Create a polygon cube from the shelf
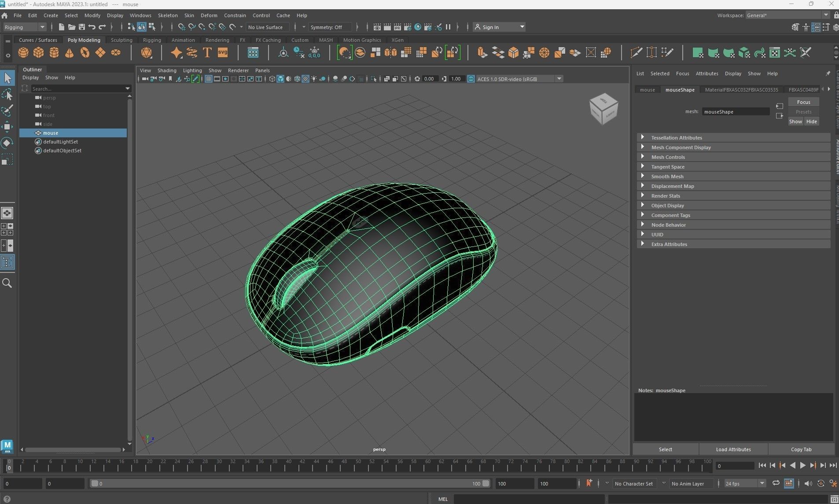839x504 pixels. pyautogui.click(x=39, y=53)
